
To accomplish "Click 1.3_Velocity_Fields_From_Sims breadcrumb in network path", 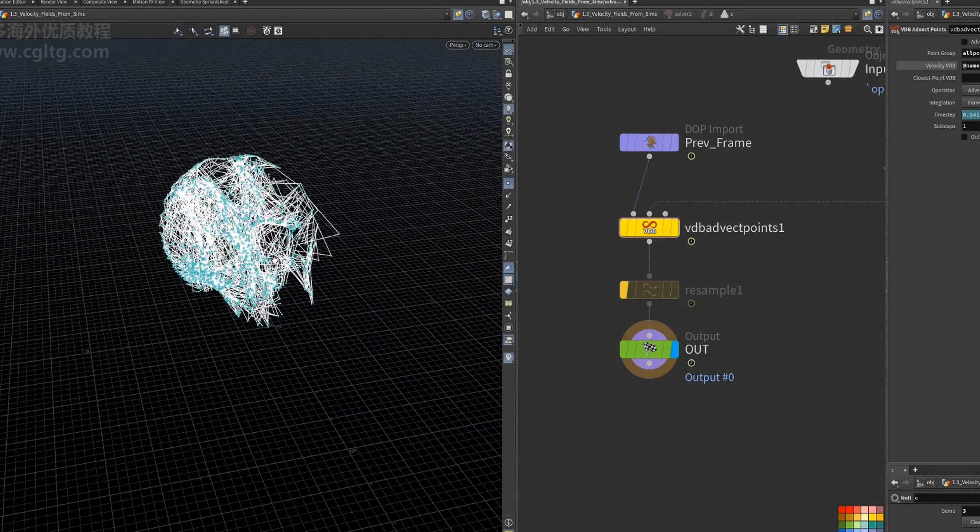I will pyautogui.click(x=615, y=14).
